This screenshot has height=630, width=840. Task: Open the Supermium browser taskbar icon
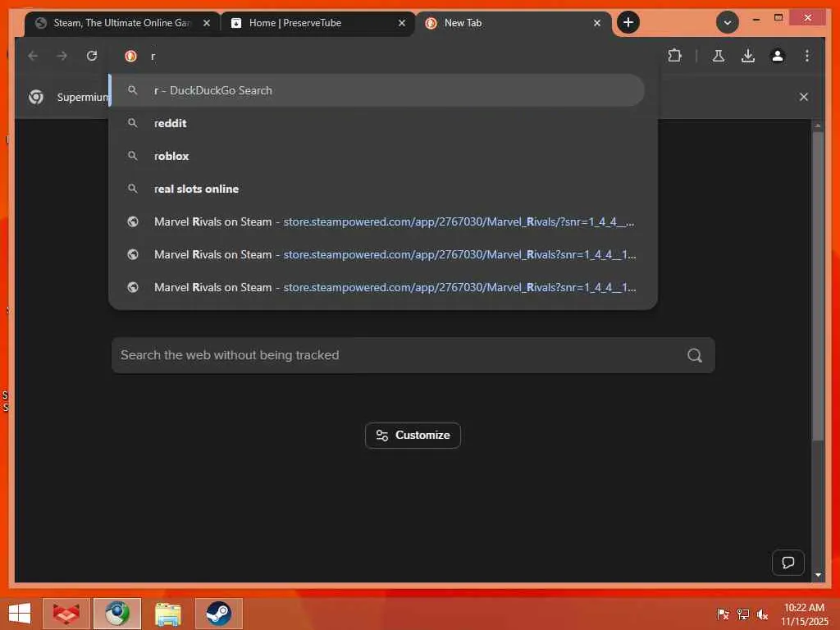117,614
